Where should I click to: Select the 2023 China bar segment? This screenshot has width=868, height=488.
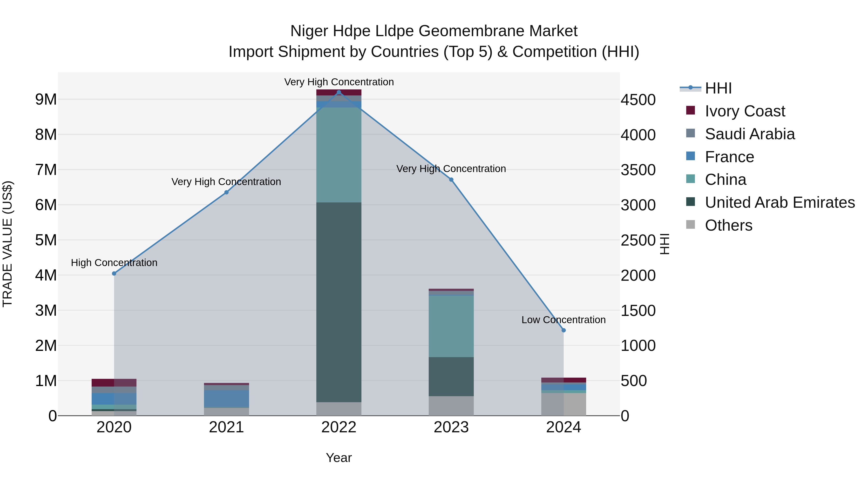(451, 326)
